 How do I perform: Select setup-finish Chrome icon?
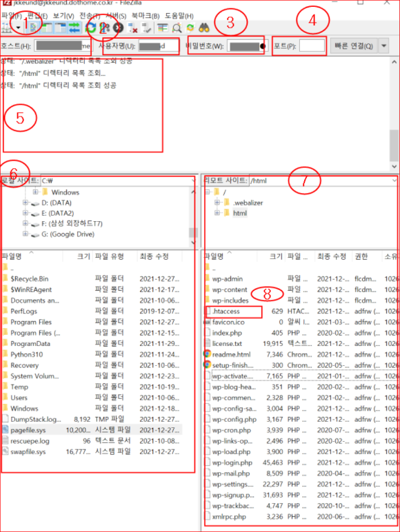[x=207, y=365]
